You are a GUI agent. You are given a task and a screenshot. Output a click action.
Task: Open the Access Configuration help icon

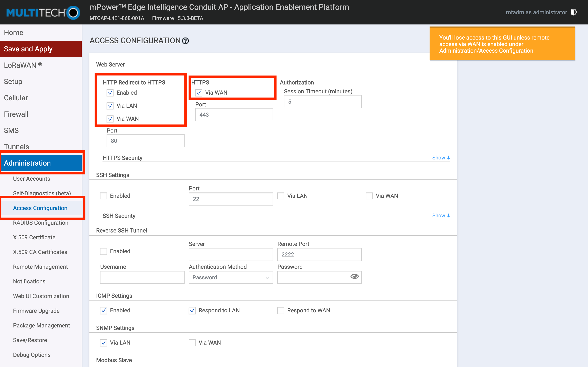click(185, 41)
